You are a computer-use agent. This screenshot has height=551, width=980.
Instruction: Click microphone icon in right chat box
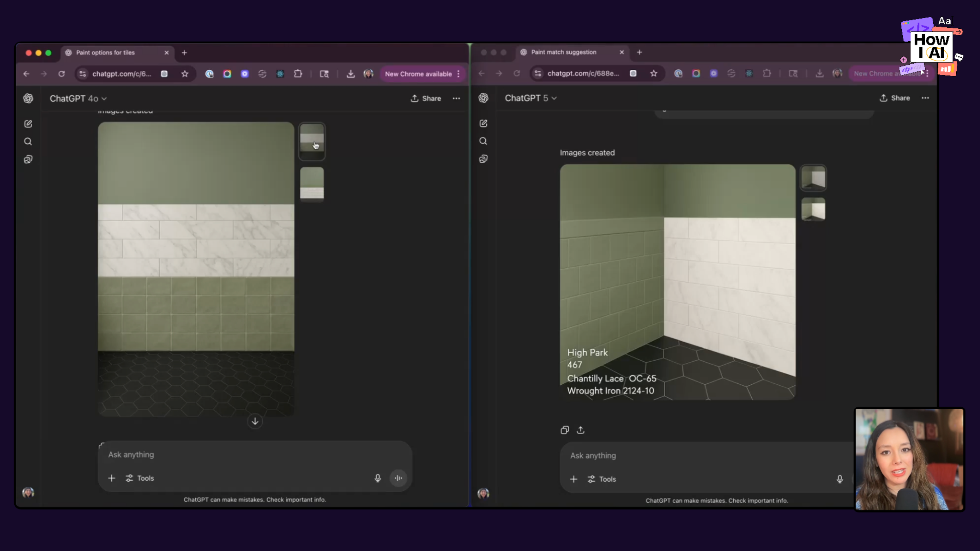(x=840, y=479)
